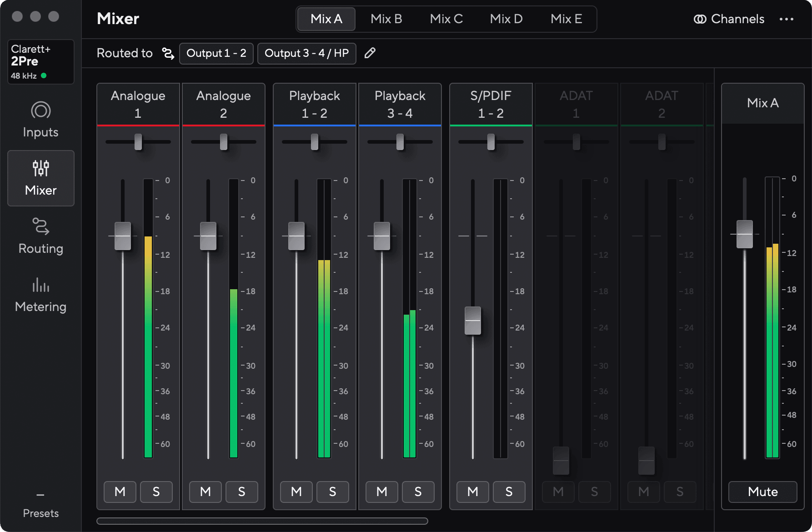Image resolution: width=812 pixels, height=532 pixels.
Task: Click the Playback 1 - 2 volume fader handle
Action: pyautogui.click(x=296, y=236)
